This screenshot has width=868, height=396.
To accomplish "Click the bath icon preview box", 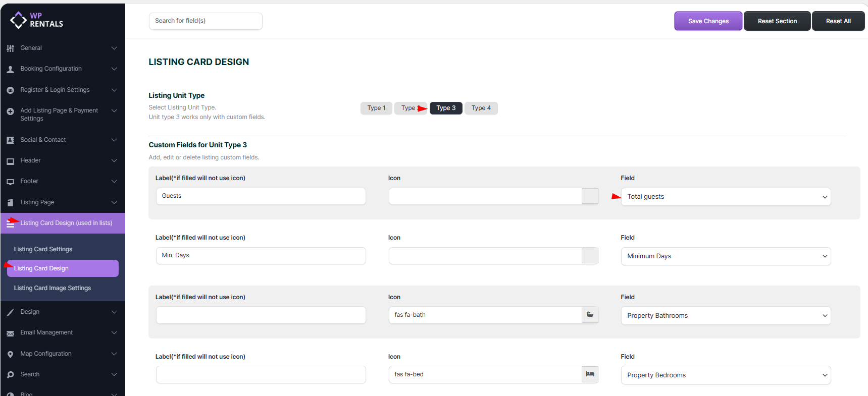I will pos(590,315).
